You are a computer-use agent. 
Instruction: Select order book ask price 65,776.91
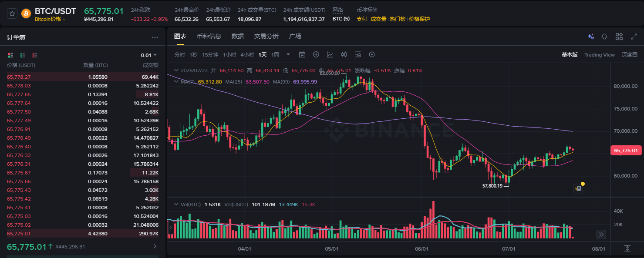pos(19,129)
